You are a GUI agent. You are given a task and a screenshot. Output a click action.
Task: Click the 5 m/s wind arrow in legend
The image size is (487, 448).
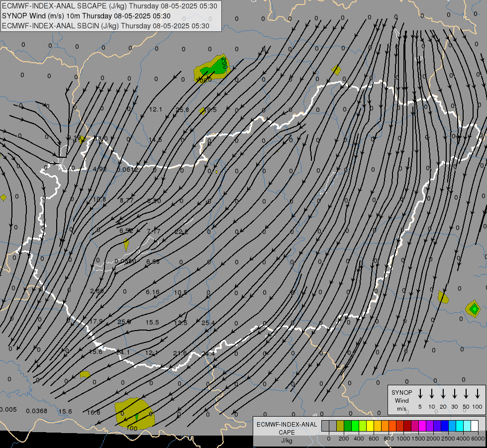(x=420, y=394)
